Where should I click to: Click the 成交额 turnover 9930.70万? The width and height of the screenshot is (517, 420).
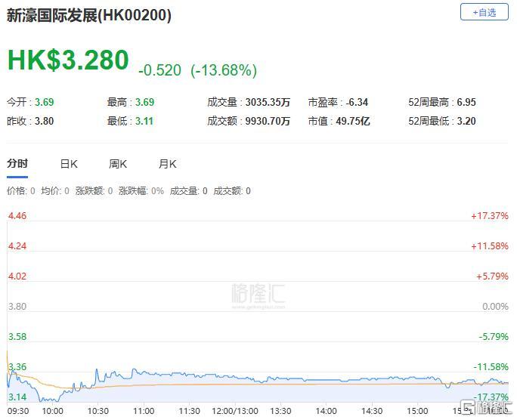[x=268, y=121]
